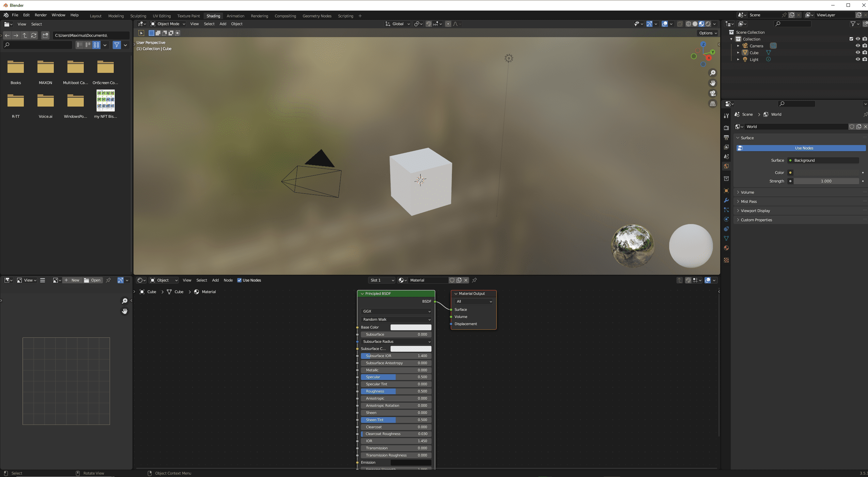Viewport: 868px width, 477px height.
Task: Hide the Light in outliner viewport
Action: 858,59
